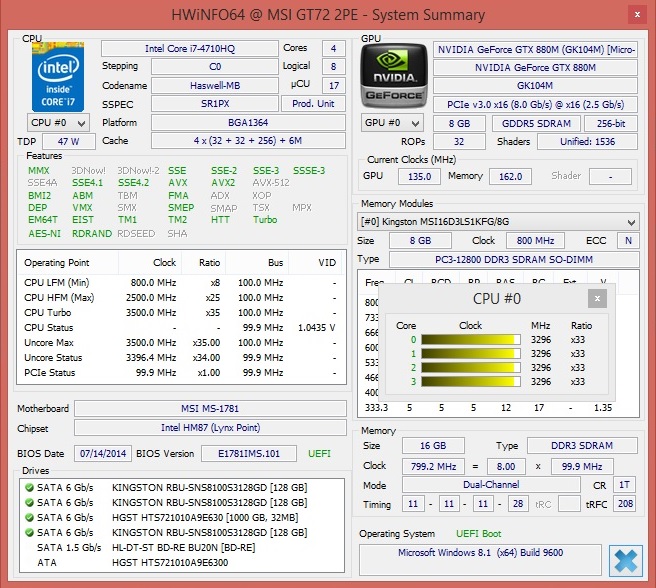Click the Core 0 clock bar
The height and width of the screenshot is (588, 656).
(471, 339)
